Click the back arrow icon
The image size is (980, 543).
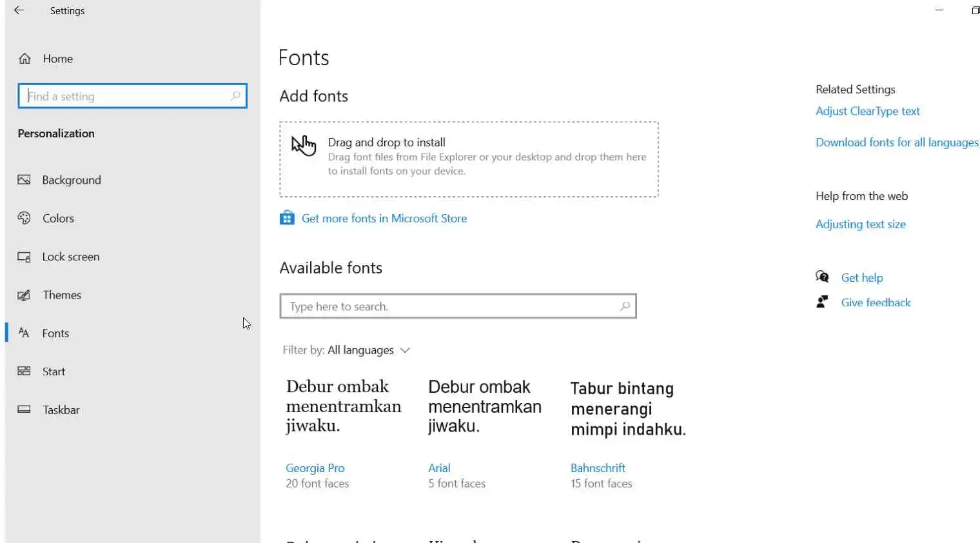click(19, 10)
